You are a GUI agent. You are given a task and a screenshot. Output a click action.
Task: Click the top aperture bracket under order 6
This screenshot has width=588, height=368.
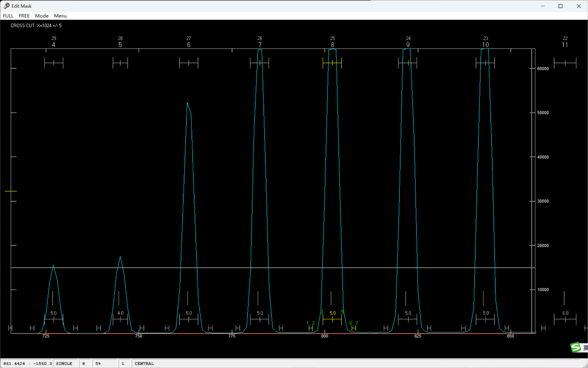[x=189, y=63]
